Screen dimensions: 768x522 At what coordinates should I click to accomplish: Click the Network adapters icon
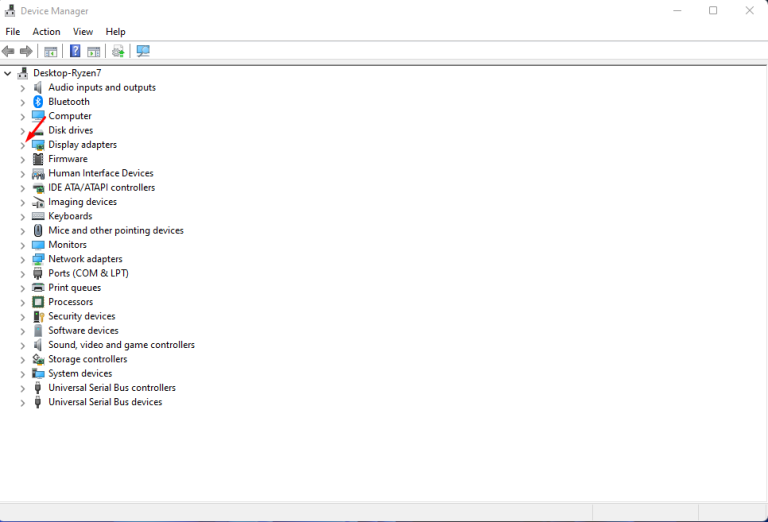(x=38, y=259)
